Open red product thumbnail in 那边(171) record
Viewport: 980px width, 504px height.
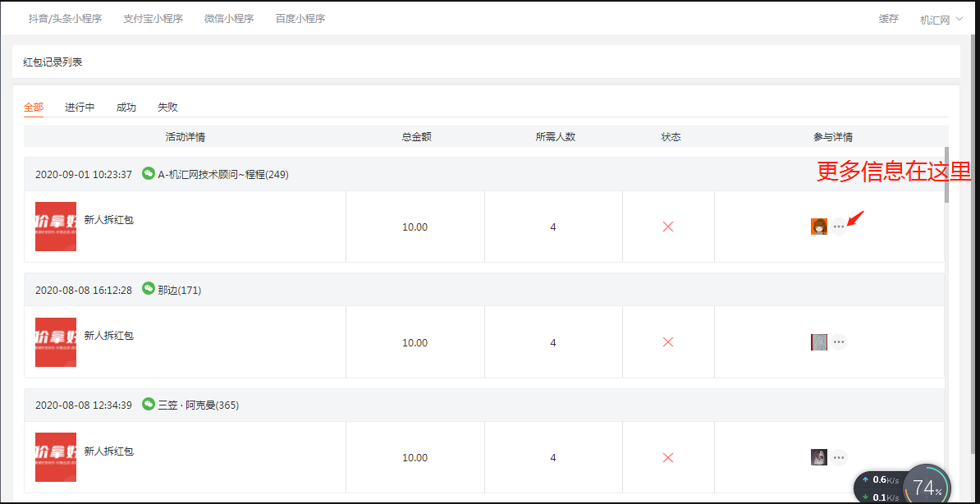(x=56, y=342)
